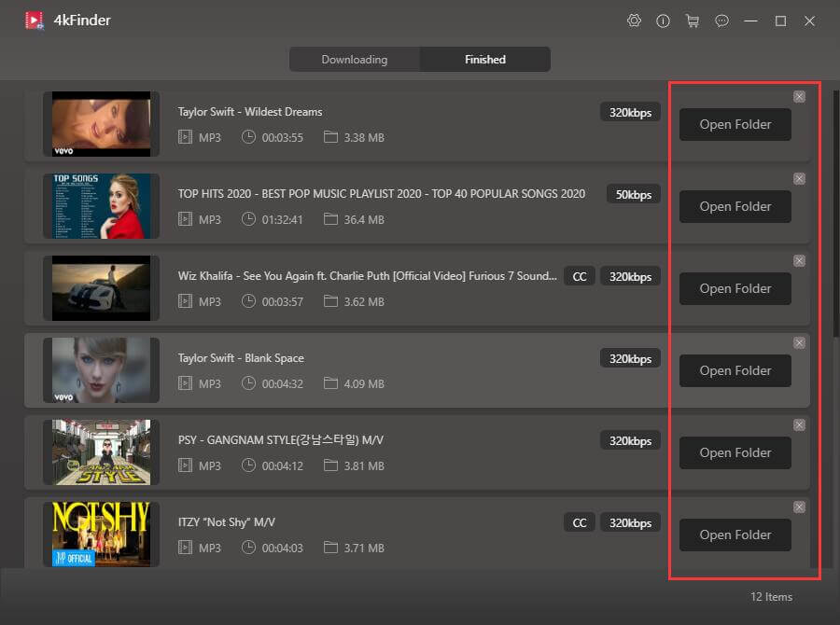
Task: Switch to the Downloading tab
Action: click(355, 60)
